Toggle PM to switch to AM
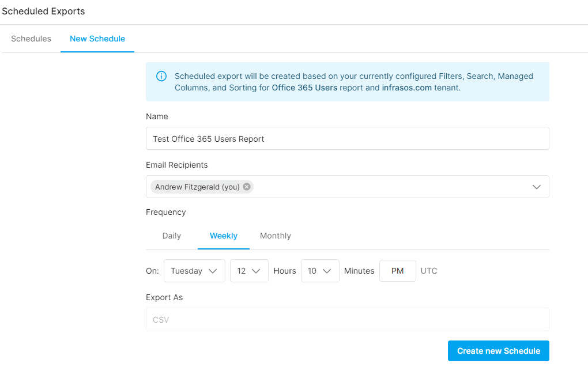The image size is (588, 386). [397, 270]
